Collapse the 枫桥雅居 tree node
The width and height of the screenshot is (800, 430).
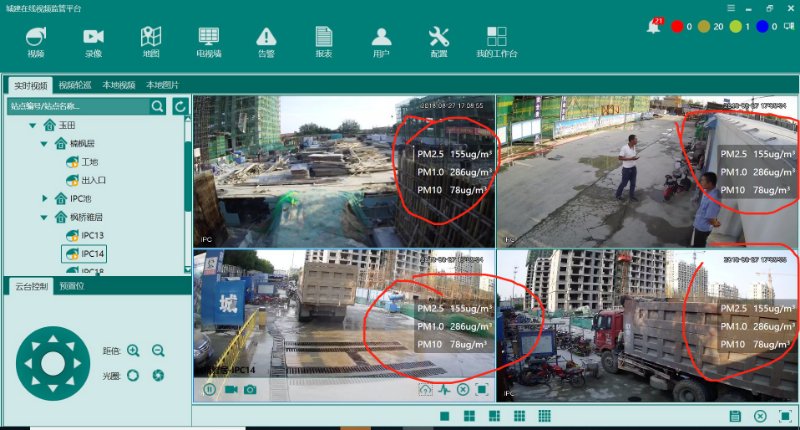pos(44,217)
